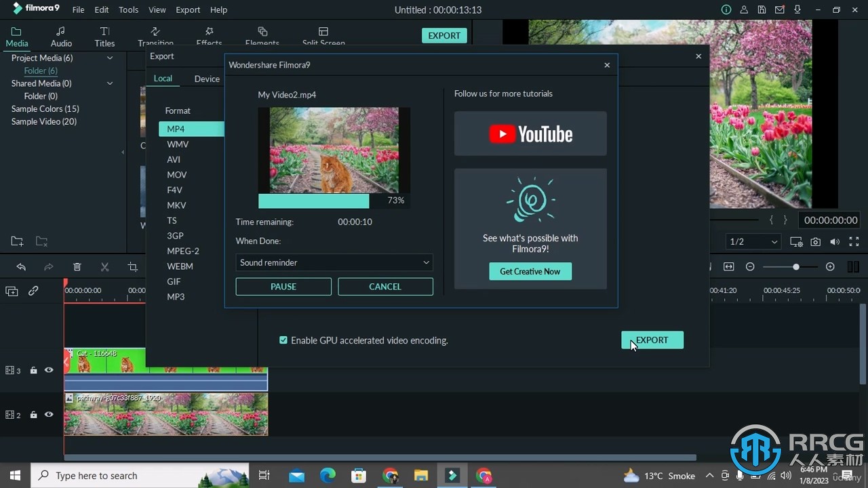Switch to the Device export tab
Viewport: 868px width, 488px height.
[207, 79]
